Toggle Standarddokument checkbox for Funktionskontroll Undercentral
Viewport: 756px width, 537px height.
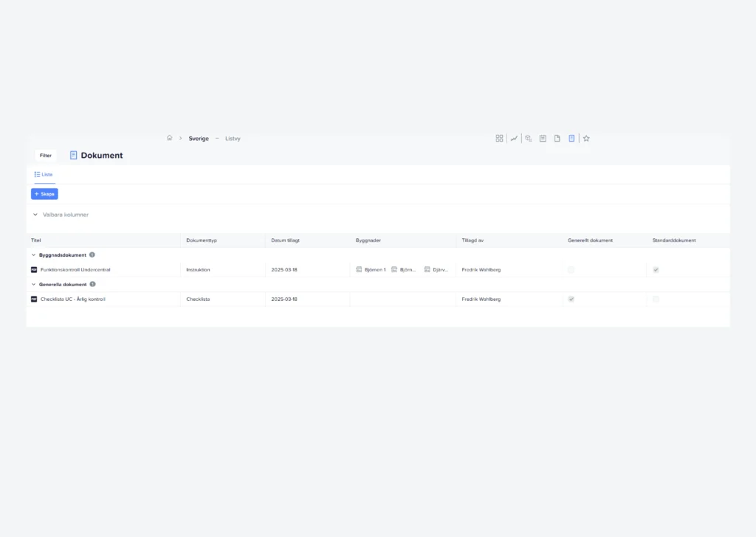tap(656, 270)
